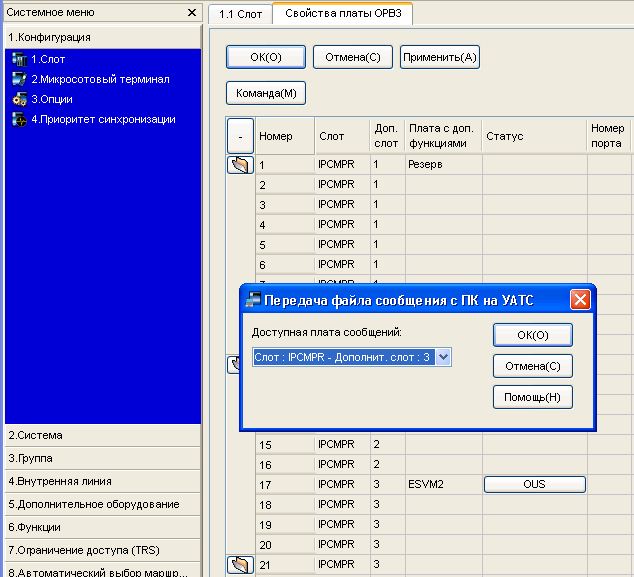Screen dimensions: 634x577
Task: Click the card icon beside row 1
Action: pyautogui.click(x=241, y=165)
